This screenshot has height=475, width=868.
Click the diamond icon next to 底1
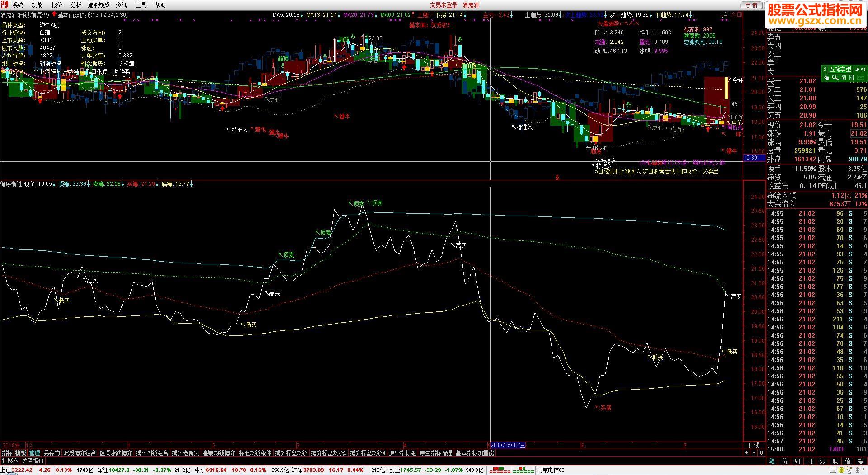pos(733,15)
